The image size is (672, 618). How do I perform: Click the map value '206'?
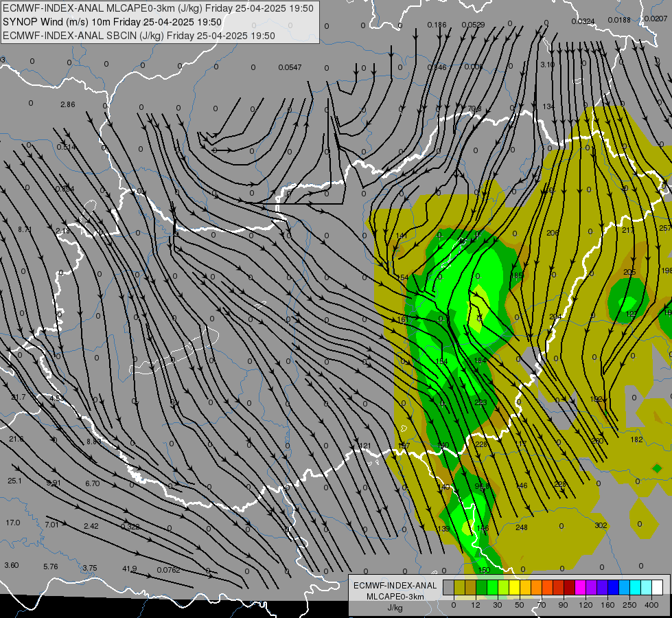tap(553, 233)
